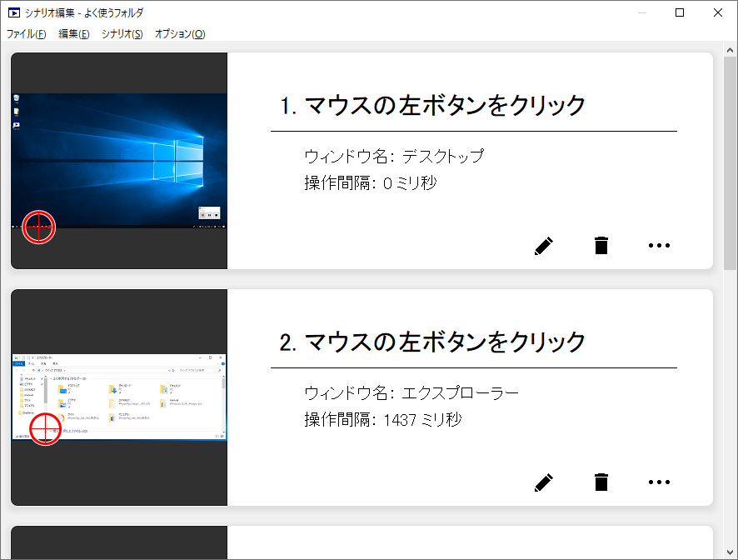Image resolution: width=738 pixels, height=560 pixels.
Task: Open the オプション(O) menu
Action: [x=180, y=34]
